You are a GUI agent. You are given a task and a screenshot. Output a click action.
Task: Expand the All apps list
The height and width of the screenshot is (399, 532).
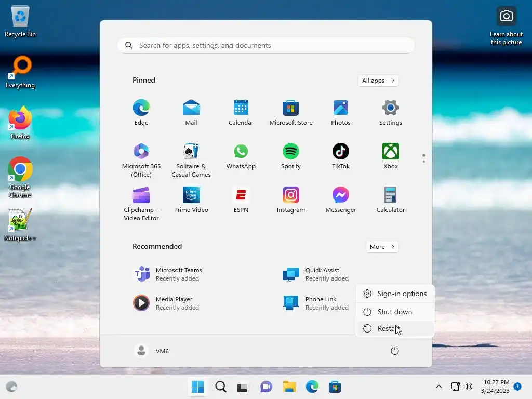[x=378, y=81]
